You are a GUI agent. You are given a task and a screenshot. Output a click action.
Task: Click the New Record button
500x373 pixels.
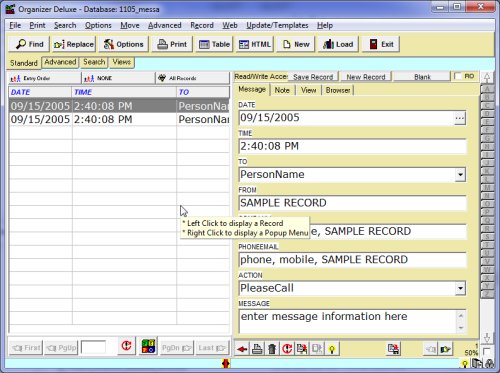point(366,77)
